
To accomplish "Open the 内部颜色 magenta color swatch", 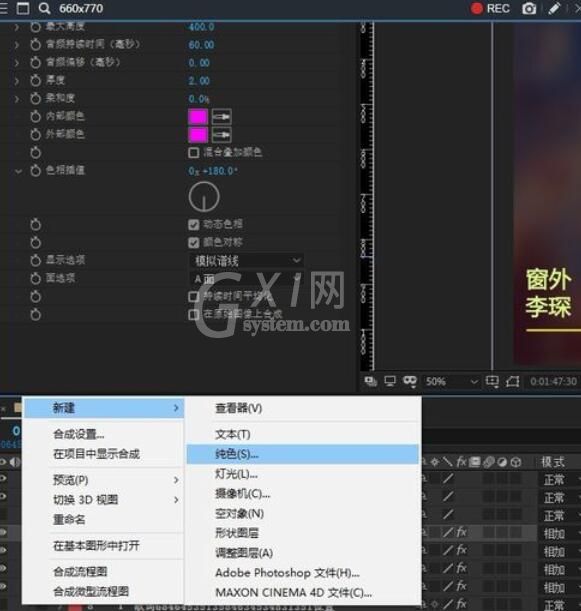I will click(x=198, y=117).
